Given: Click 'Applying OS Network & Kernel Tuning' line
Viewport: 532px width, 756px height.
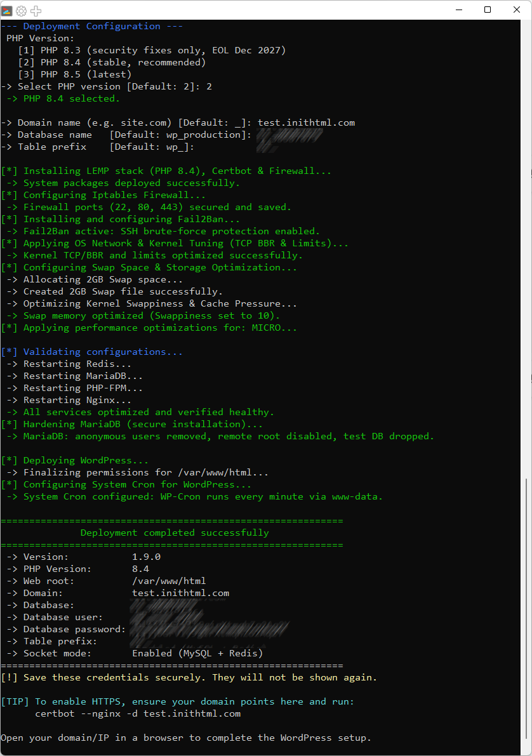Looking at the screenshot, I should 175,243.
